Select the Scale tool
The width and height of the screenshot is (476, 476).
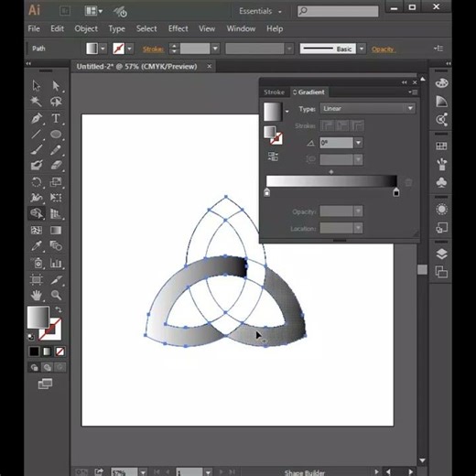(56, 182)
